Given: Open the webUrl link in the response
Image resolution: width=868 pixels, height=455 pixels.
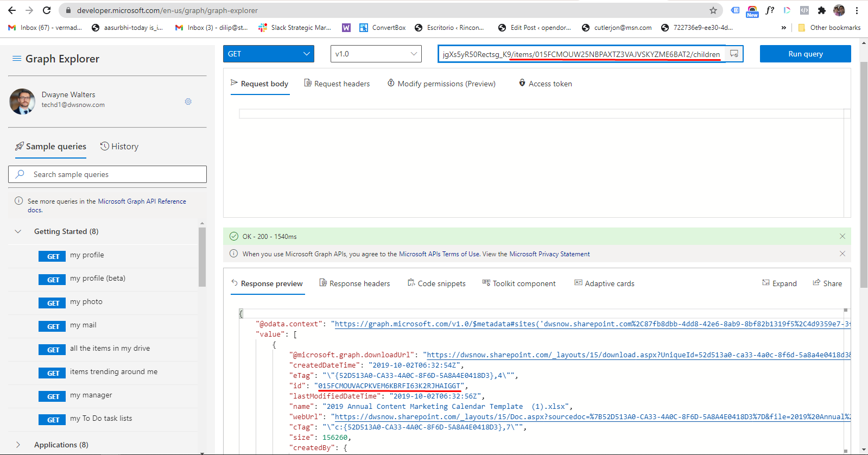Looking at the screenshot, I should [593, 417].
